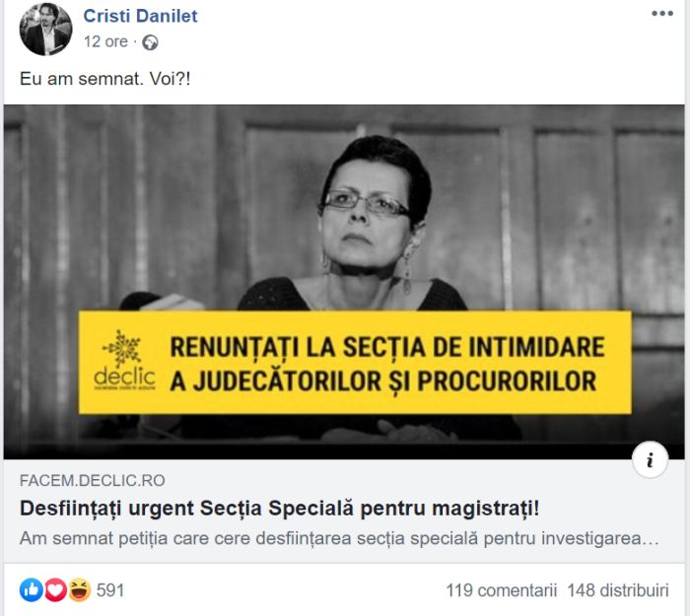Open the link info "i" button
690x616 pixels.
tap(650, 460)
